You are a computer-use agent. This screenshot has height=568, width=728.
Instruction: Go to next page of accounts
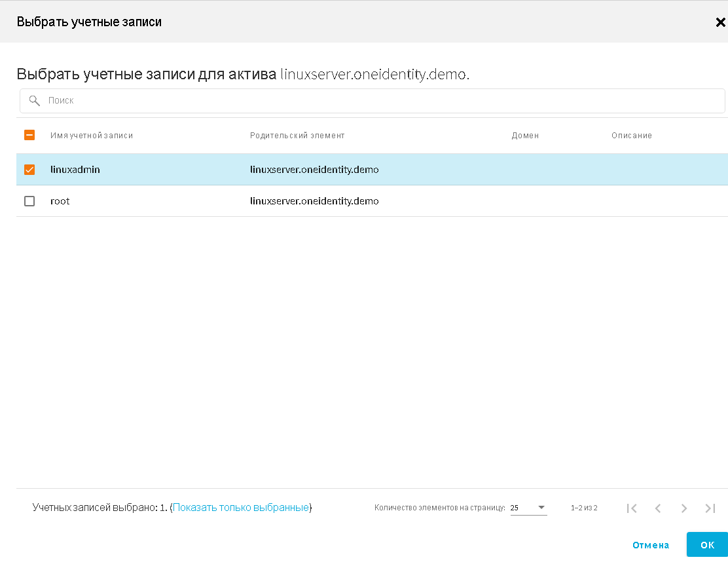[684, 508]
